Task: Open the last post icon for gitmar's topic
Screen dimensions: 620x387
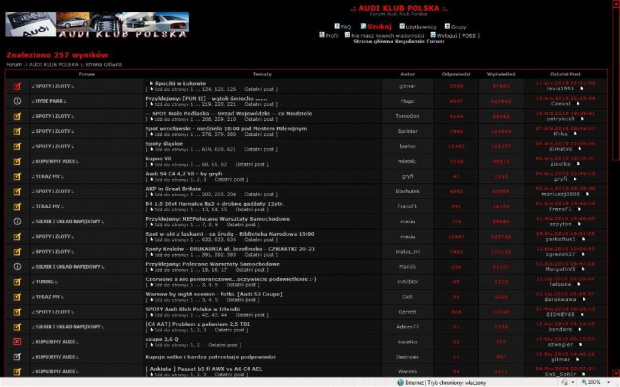Action: [x=582, y=89]
